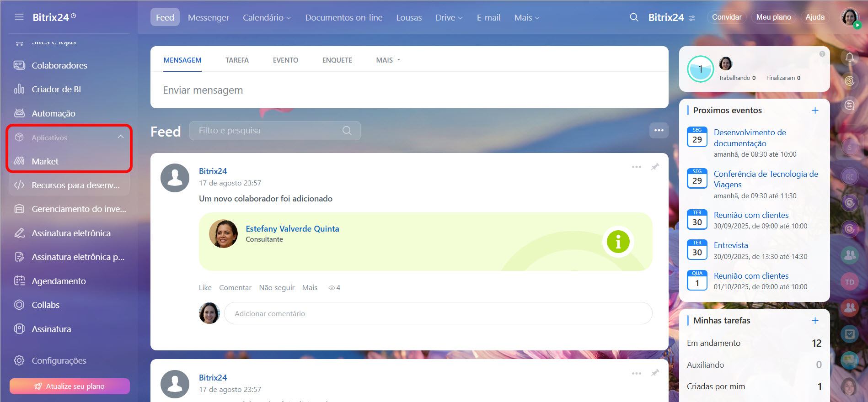Viewport: 868px width, 402px height.
Task: Like the new collaborator post
Action: click(x=205, y=288)
